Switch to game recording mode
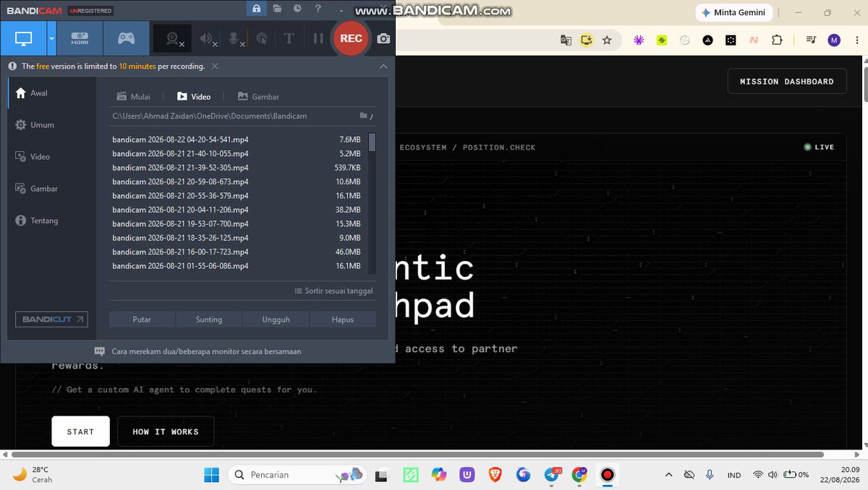 [127, 38]
